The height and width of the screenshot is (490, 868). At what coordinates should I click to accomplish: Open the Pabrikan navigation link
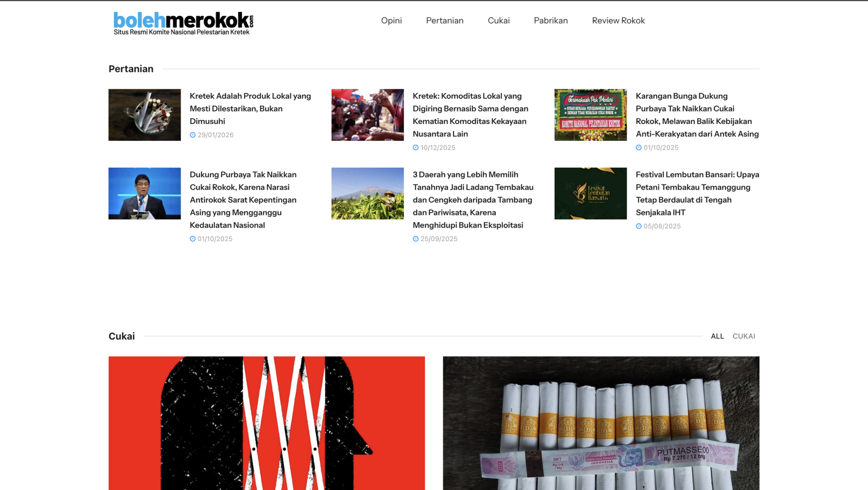click(551, 21)
